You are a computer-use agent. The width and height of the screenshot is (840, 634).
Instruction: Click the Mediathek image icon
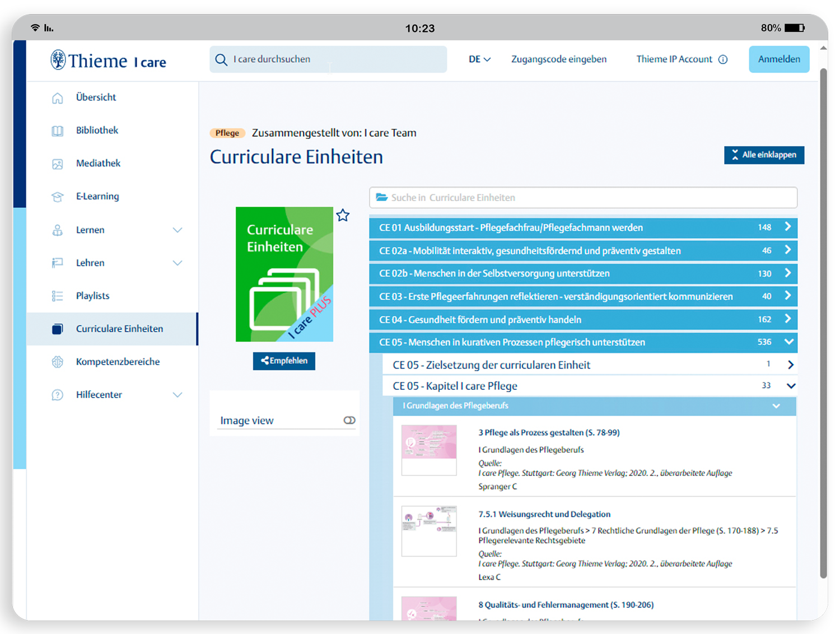(58, 164)
